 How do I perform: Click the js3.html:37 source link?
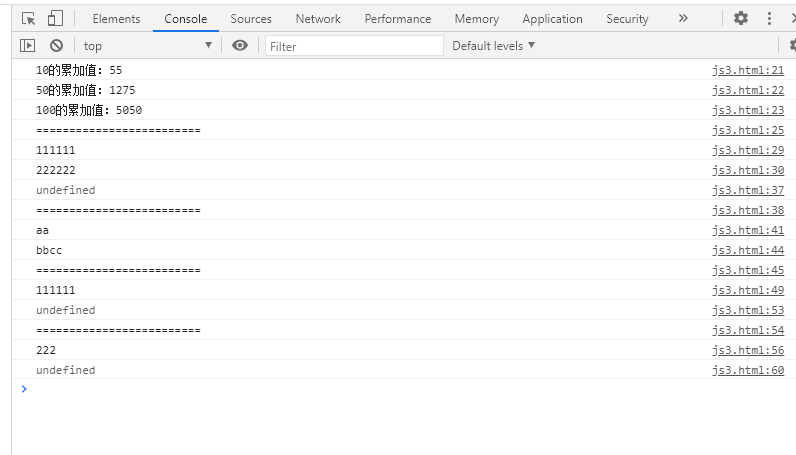pyautogui.click(x=748, y=190)
